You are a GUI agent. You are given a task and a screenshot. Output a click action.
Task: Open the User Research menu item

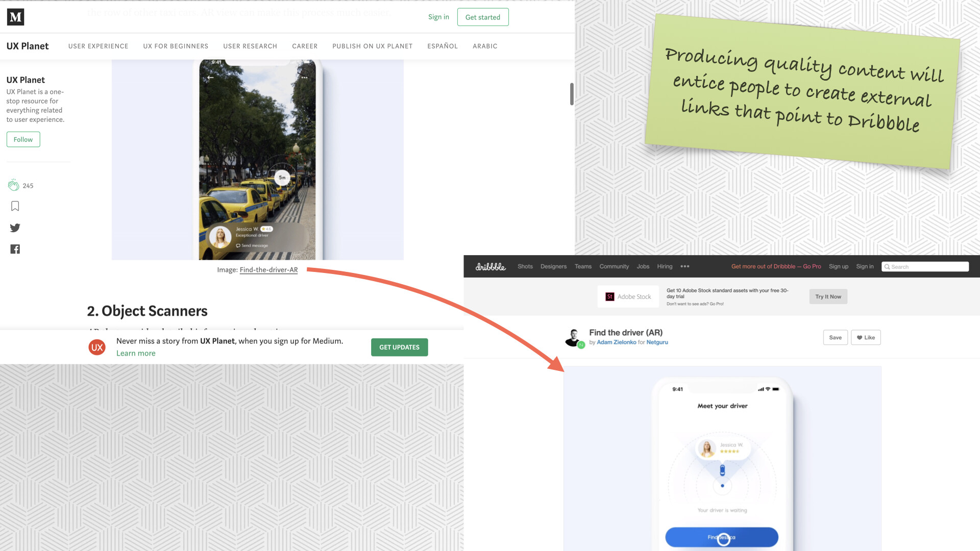pyautogui.click(x=250, y=46)
